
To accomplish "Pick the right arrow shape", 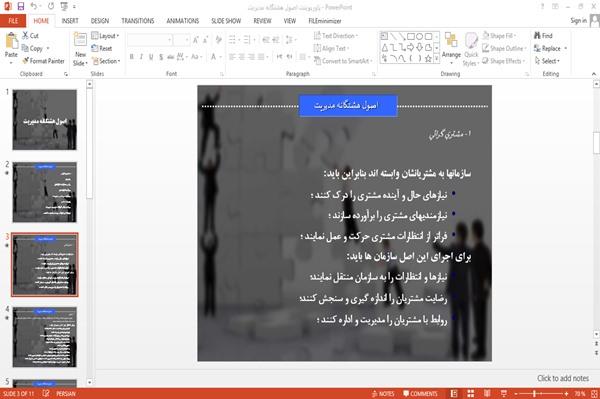I will 411,47.
